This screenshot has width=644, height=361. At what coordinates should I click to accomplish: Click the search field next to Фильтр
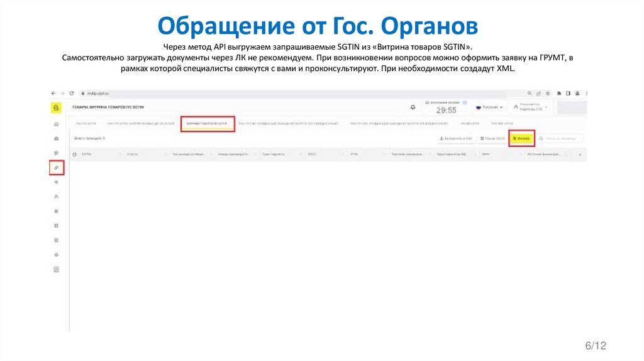(560, 139)
